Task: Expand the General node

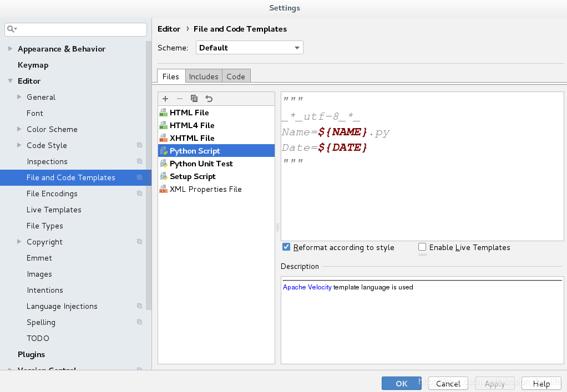Action: click(19, 97)
